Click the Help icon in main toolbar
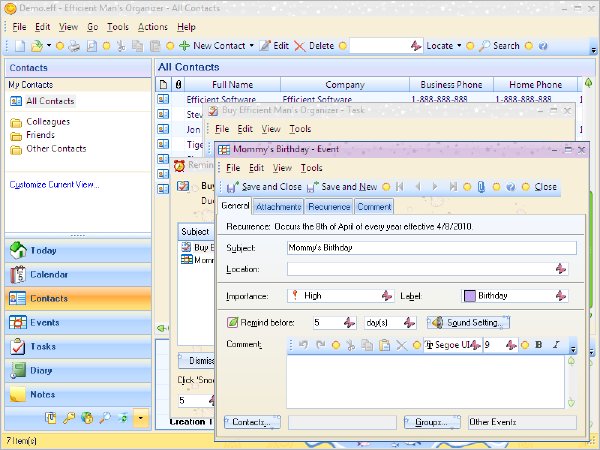600x450 pixels. [x=543, y=46]
